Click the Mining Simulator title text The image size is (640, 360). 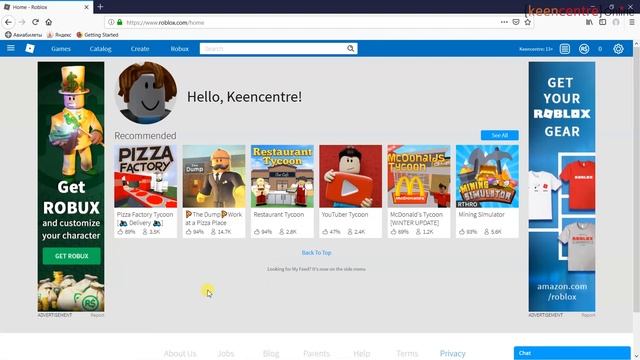481,214
